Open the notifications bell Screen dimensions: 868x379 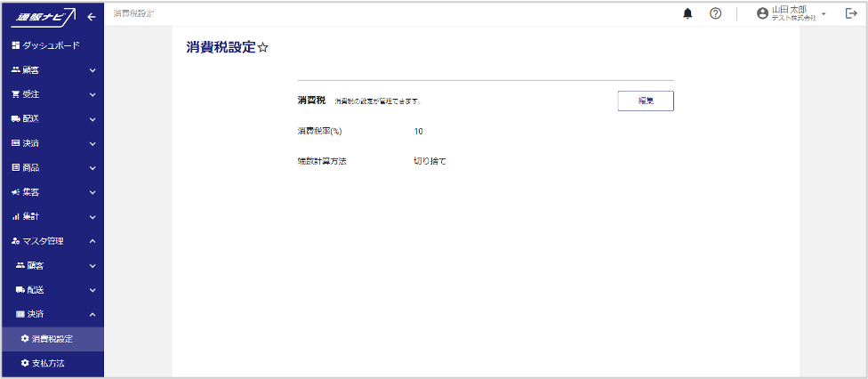pos(687,13)
